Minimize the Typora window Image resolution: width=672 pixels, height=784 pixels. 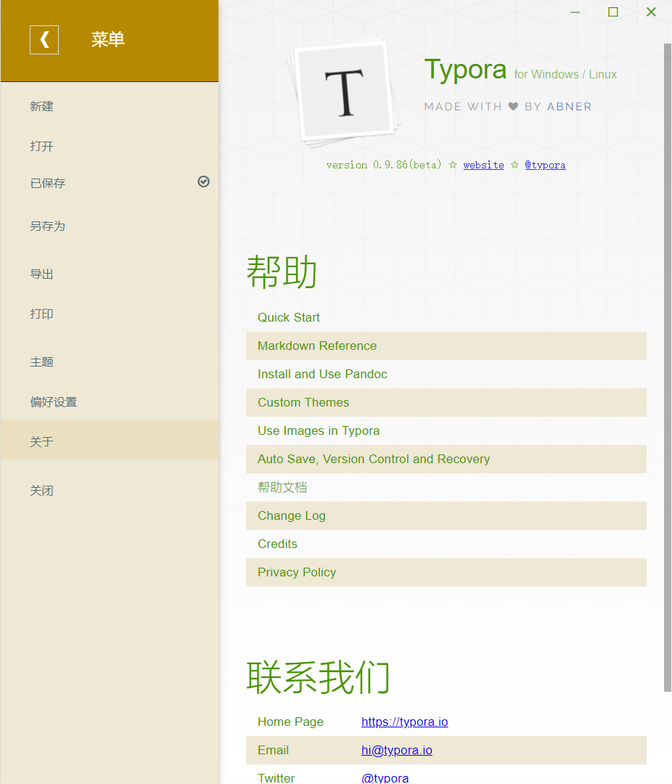pyautogui.click(x=575, y=12)
